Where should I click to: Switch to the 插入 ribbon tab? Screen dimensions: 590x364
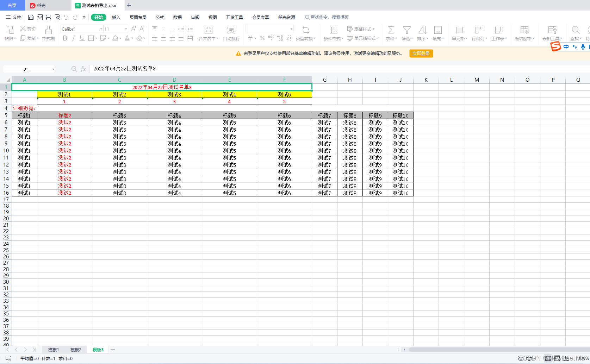(116, 17)
